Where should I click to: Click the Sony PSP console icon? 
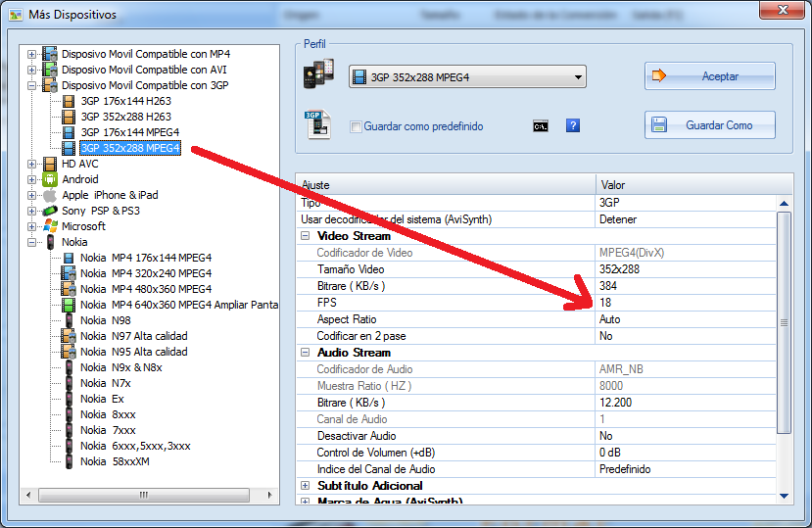50,211
